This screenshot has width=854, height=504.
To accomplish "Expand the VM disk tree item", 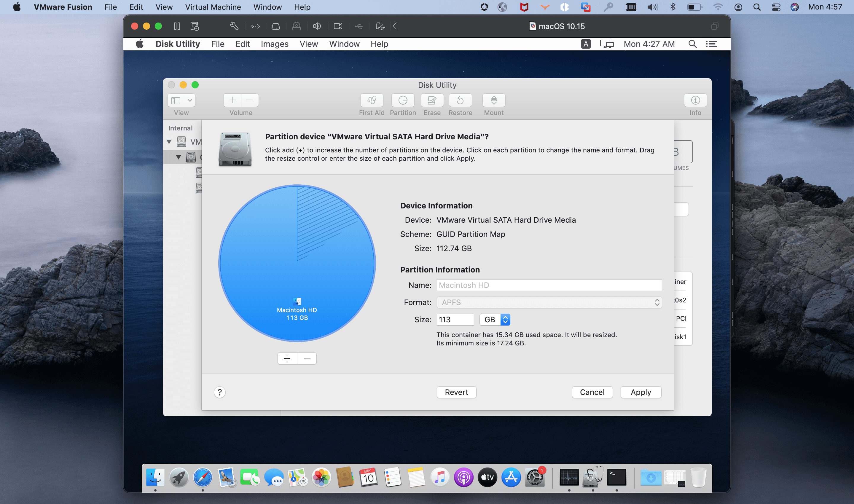I will click(171, 141).
